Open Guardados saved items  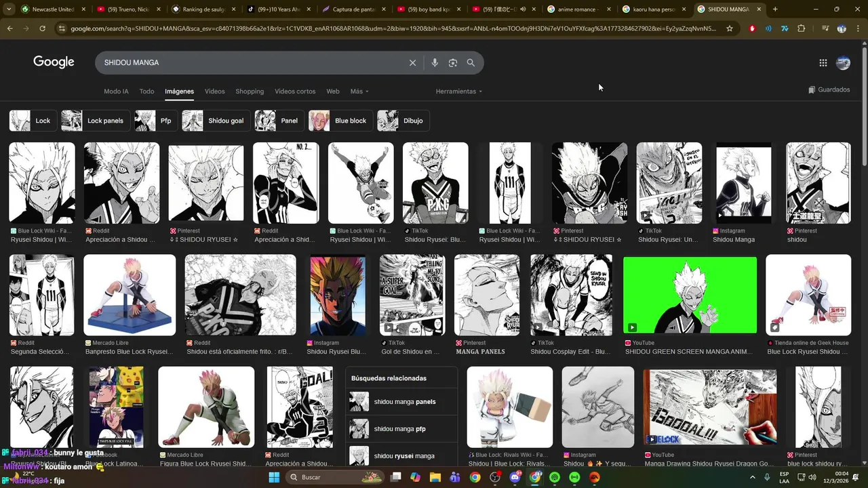coord(829,90)
